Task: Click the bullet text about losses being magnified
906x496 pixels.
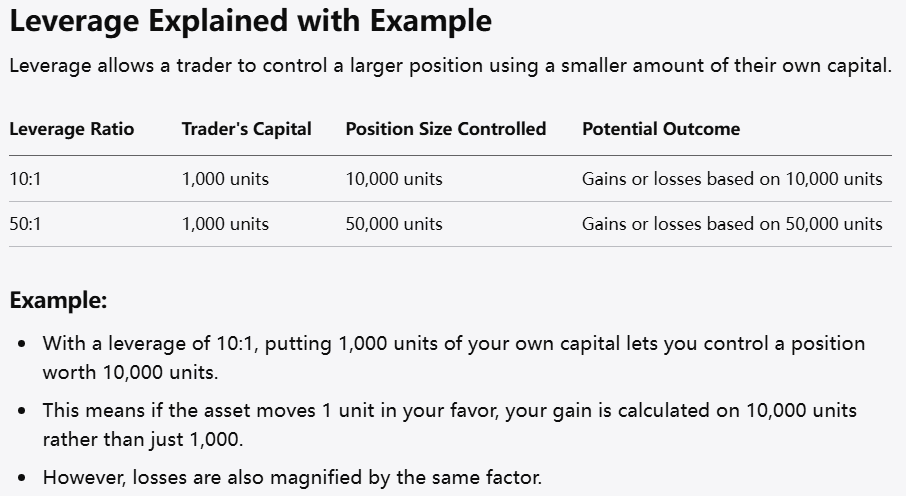Action: click(292, 477)
